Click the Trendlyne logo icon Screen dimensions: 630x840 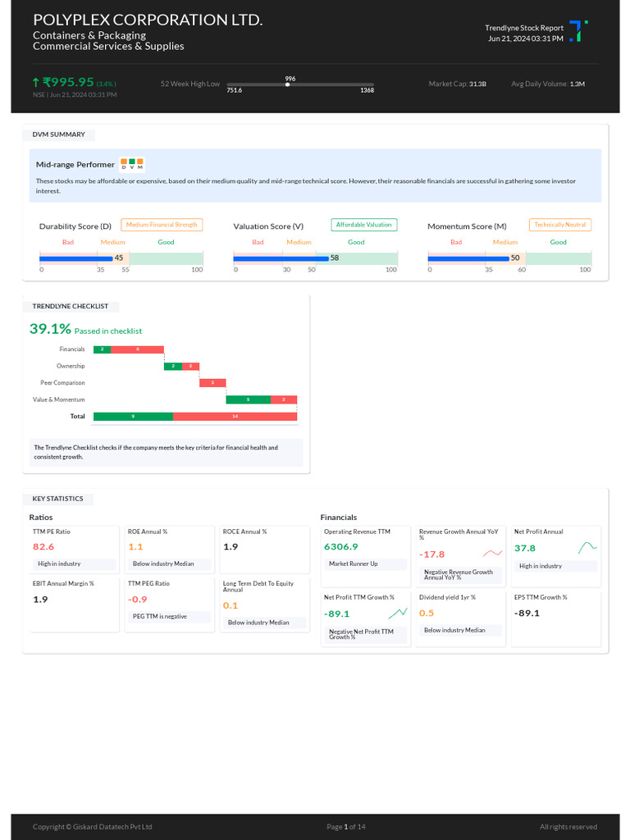tap(578, 31)
